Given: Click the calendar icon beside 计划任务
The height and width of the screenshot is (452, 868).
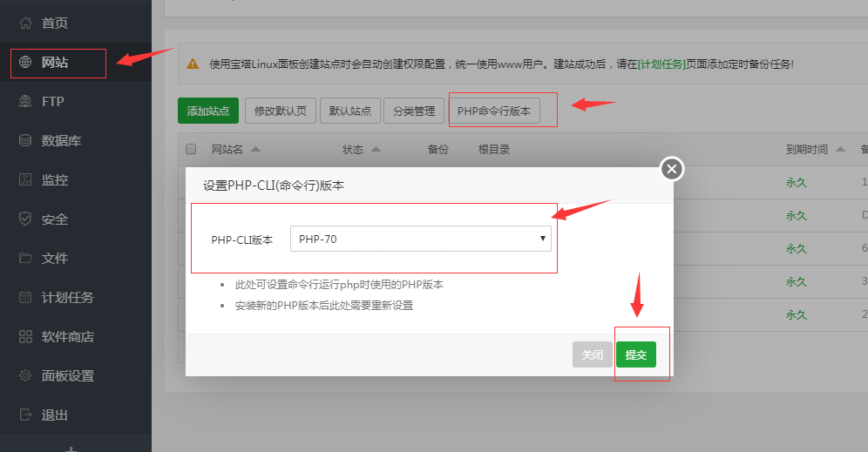Looking at the screenshot, I should coord(25,297).
